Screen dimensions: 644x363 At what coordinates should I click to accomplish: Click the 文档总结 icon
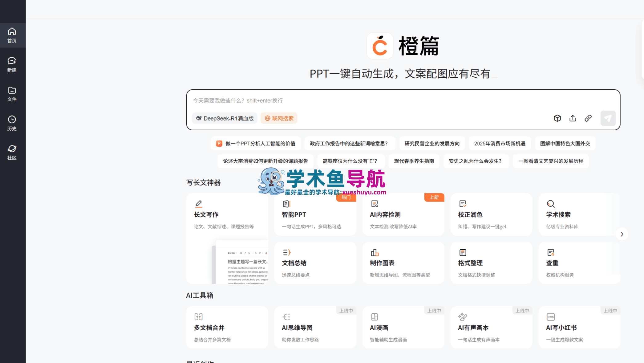[x=287, y=252]
